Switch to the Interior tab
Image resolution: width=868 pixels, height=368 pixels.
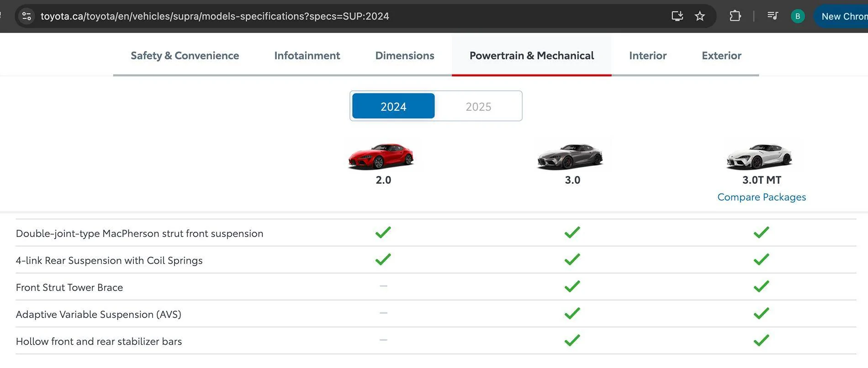point(648,55)
